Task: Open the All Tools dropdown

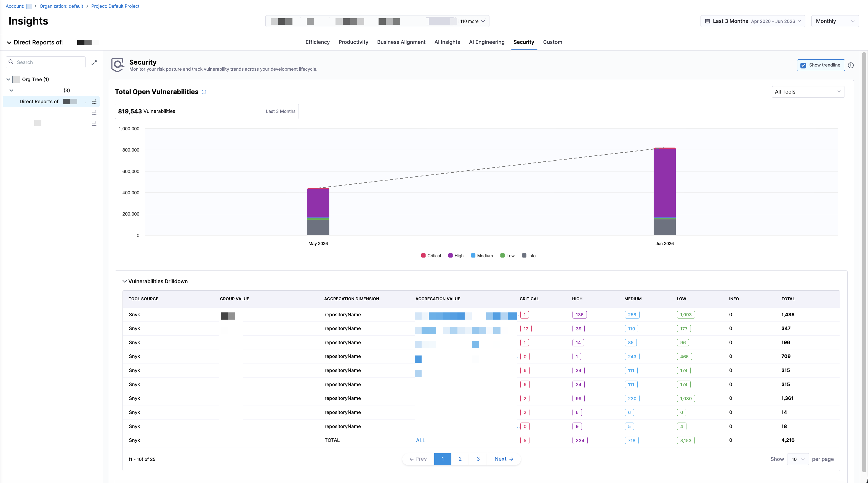Action: click(x=808, y=92)
